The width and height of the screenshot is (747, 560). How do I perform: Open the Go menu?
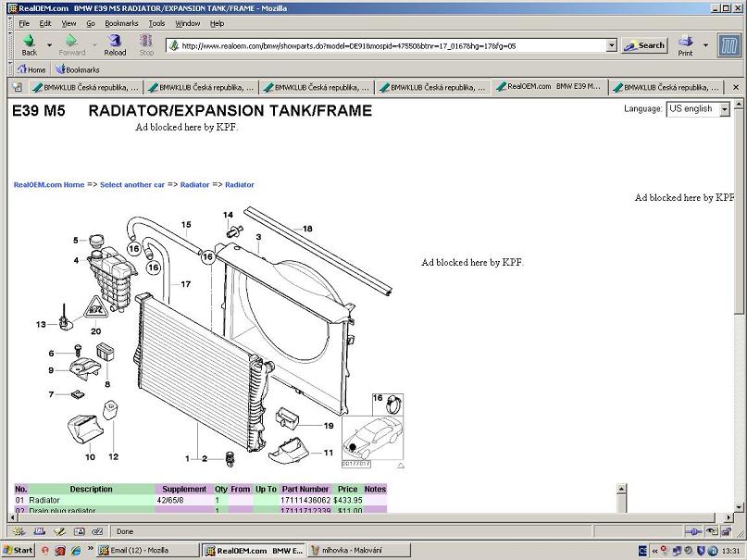click(91, 23)
